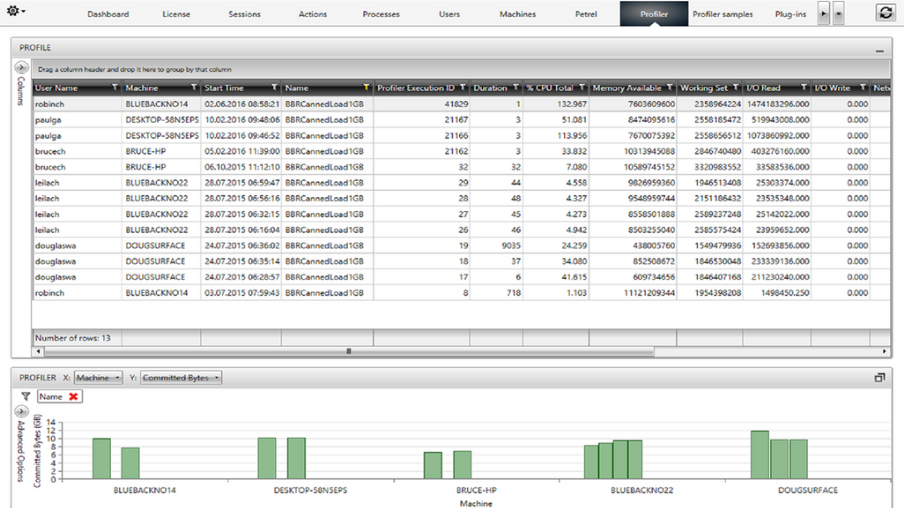Click the filter icon on Name column
Image resolution: width=904 pixels, height=508 pixels.
tap(366, 88)
